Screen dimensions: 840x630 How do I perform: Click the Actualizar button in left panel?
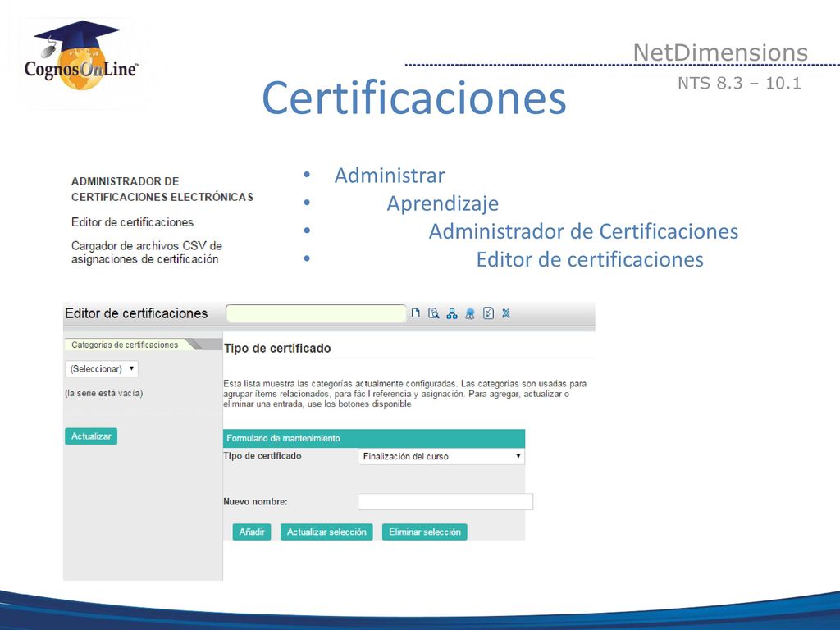click(x=91, y=436)
